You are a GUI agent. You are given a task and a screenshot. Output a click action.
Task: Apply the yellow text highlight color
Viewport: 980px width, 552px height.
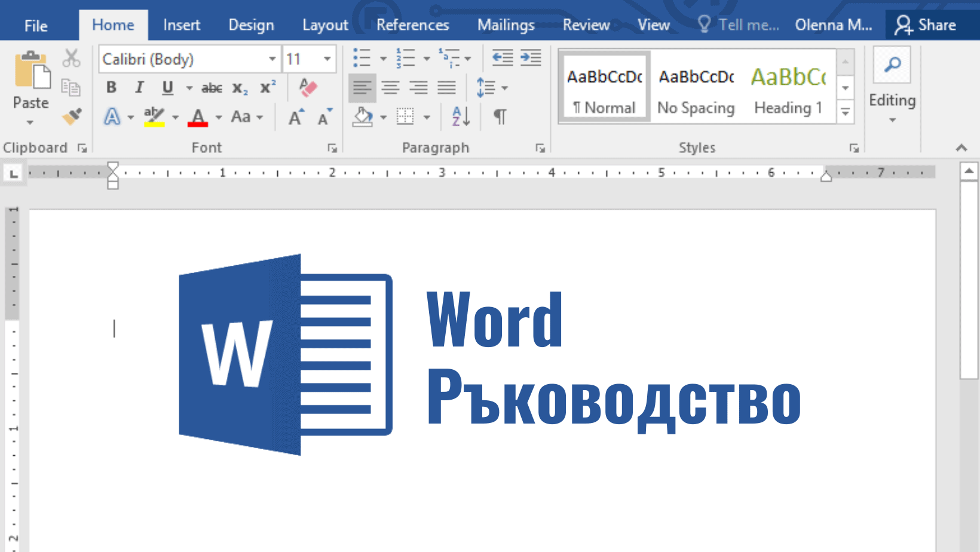tap(154, 116)
